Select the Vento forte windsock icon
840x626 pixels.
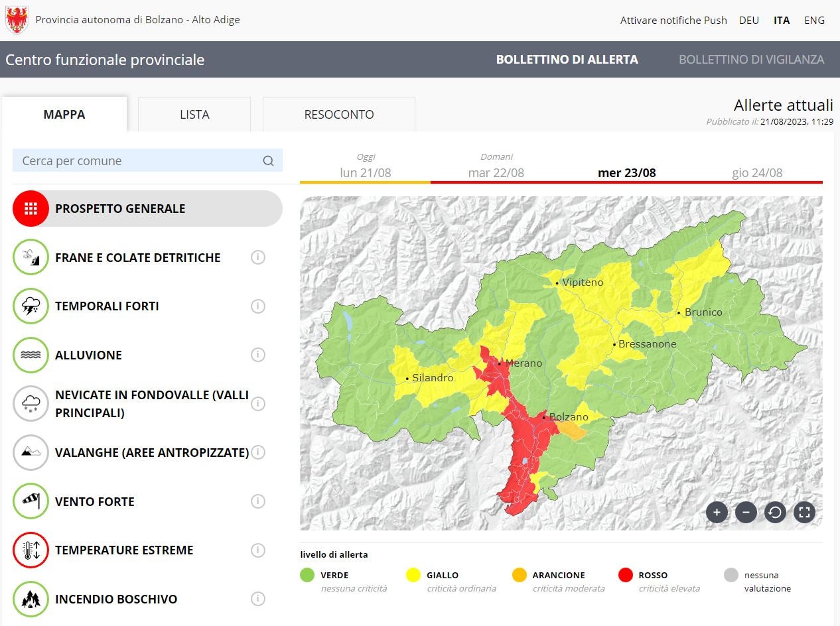[31, 501]
